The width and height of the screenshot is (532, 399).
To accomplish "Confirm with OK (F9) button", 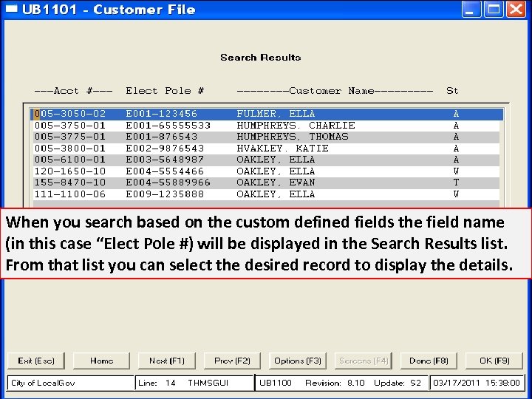I will tap(494, 361).
